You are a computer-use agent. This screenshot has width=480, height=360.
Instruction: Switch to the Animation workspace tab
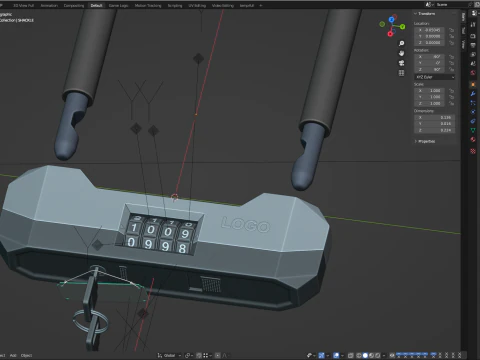click(x=49, y=5)
